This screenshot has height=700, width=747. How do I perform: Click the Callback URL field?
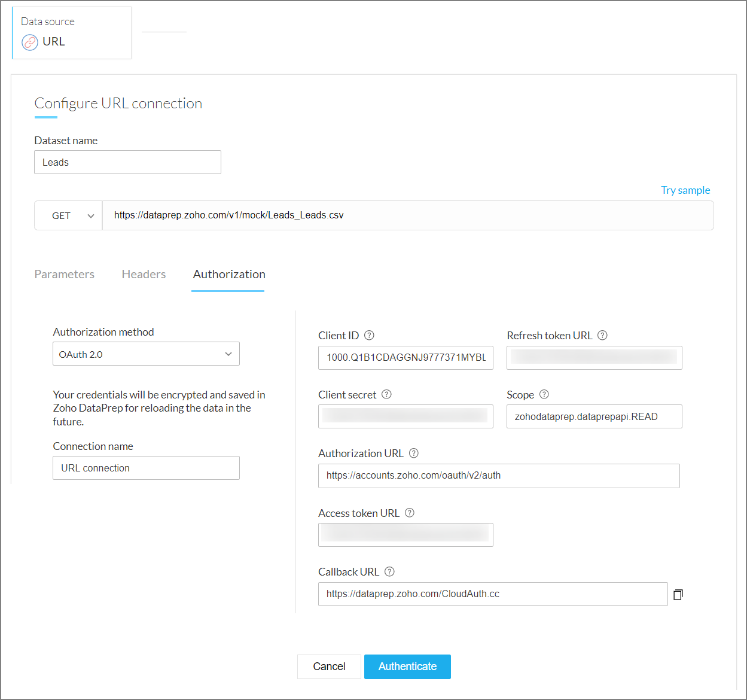click(493, 594)
